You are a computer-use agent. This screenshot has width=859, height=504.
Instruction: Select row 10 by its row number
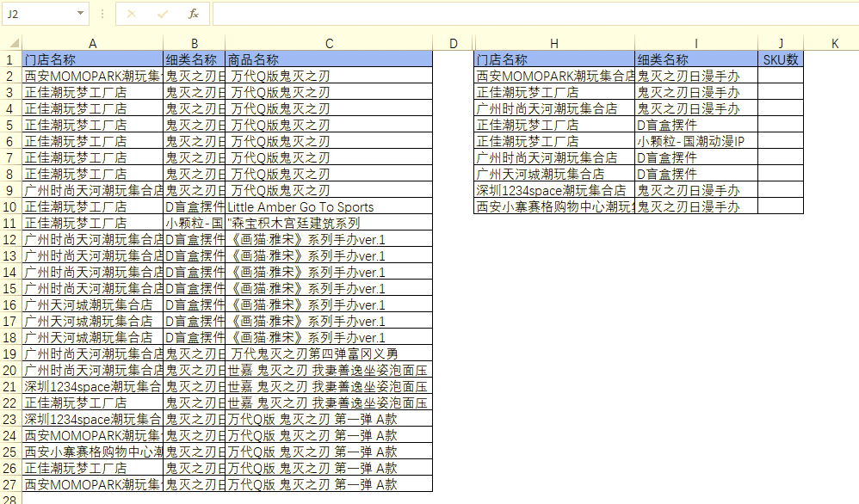pyautogui.click(x=10, y=207)
